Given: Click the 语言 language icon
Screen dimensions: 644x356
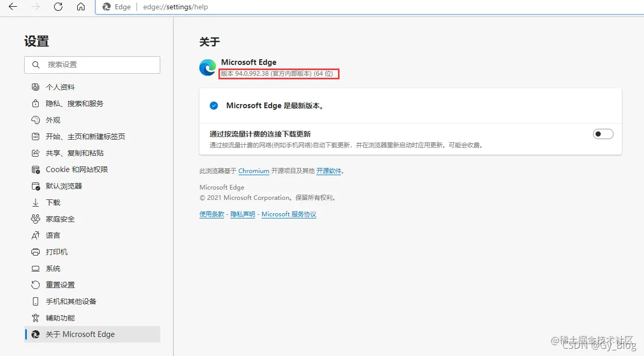Looking at the screenshot, I should [x=36, y=235].
